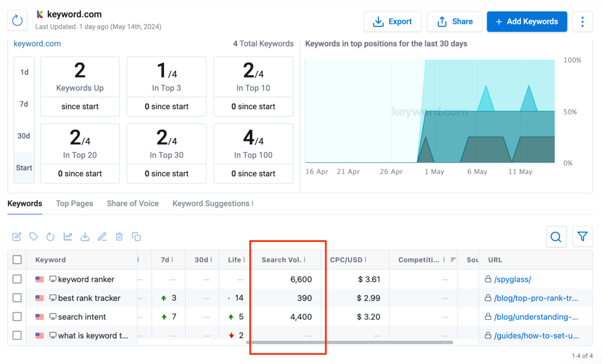The image size is (602, 364).
Task: Switch to the Share of Voice tab
Action: pyautogui.click(x=132, y=203)
